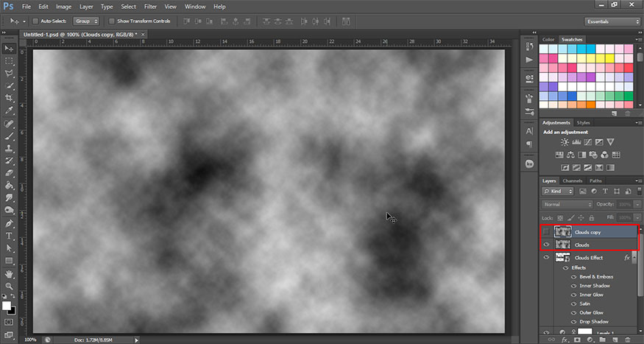Select the Crop tool
Screen dimensions: 644x344
pos(10,98)
